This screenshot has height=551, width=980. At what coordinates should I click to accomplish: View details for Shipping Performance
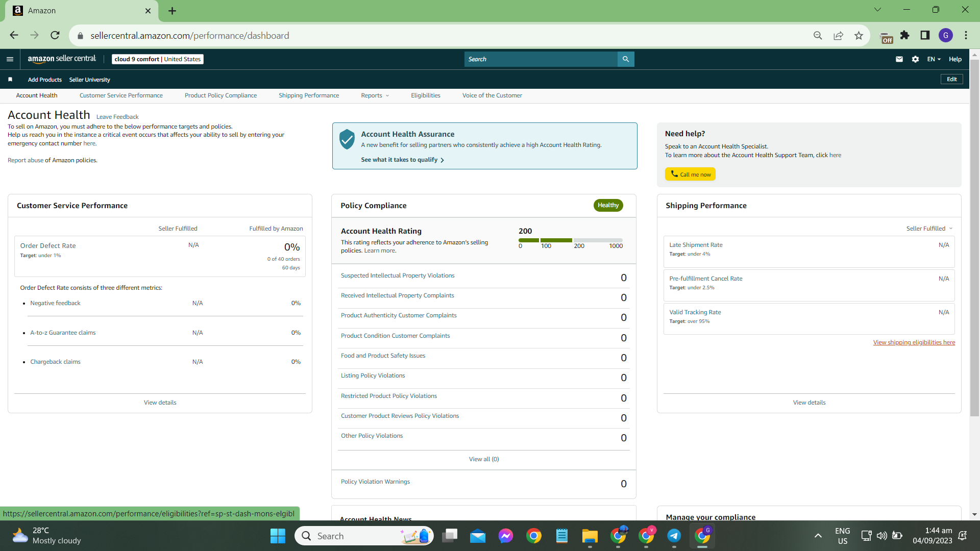(809, 403)
